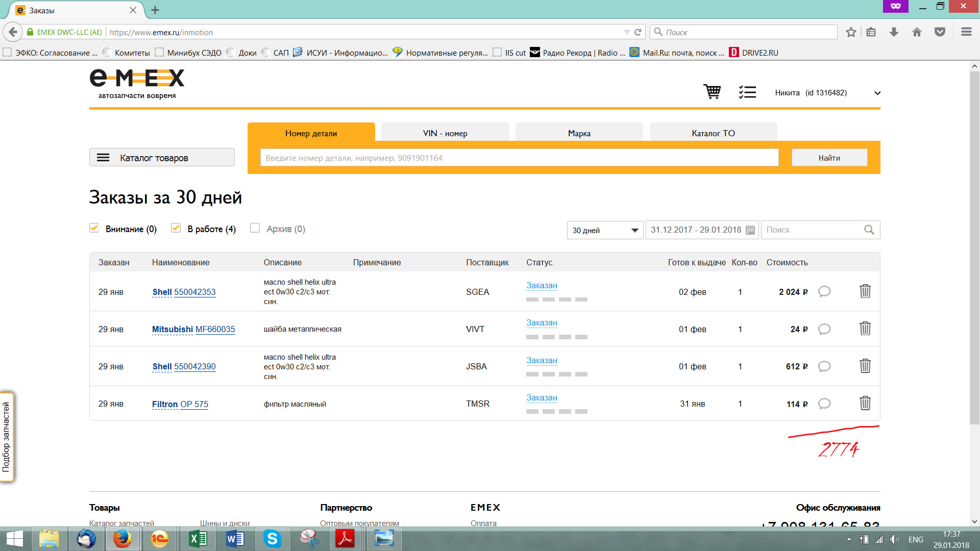Click the part number input field
This screenshot has height=551, width=980.
(x=519, y=158)
